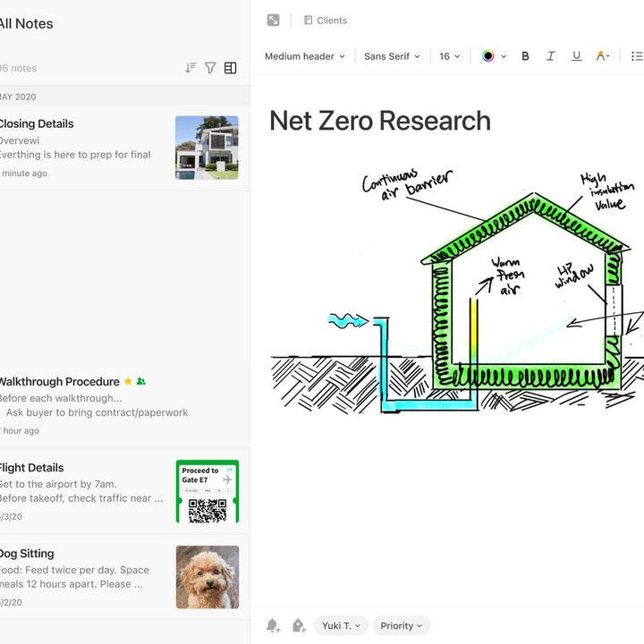Click the shared people icon on Walkthrough Procedure
This screenshot has height=644, width=644.
[x=141, y=381]
